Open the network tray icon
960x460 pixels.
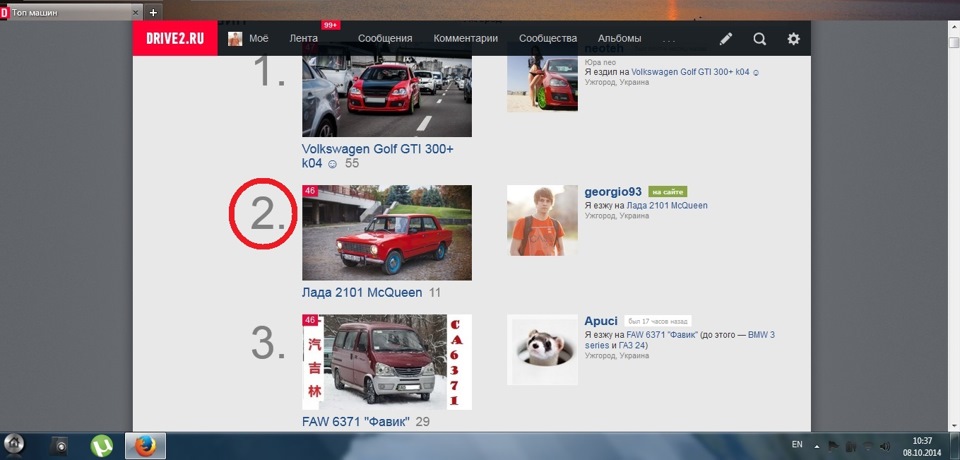[x=868, y=447]
